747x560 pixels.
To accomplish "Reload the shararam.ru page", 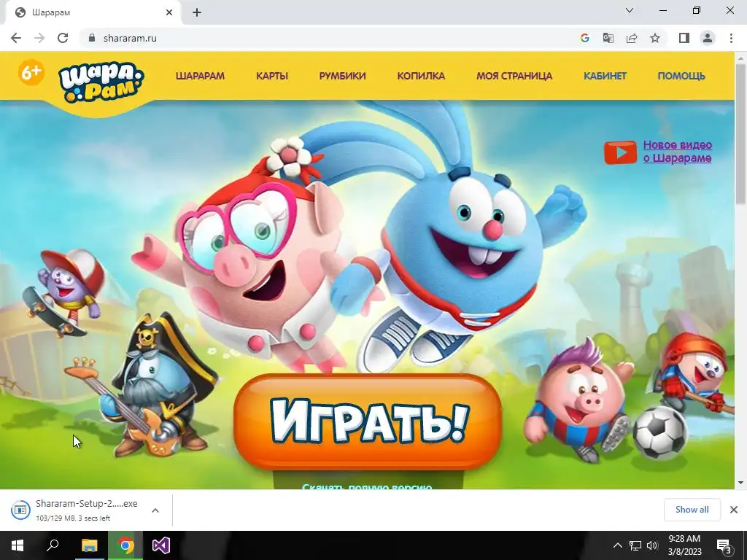I will [x=63, y=38].
